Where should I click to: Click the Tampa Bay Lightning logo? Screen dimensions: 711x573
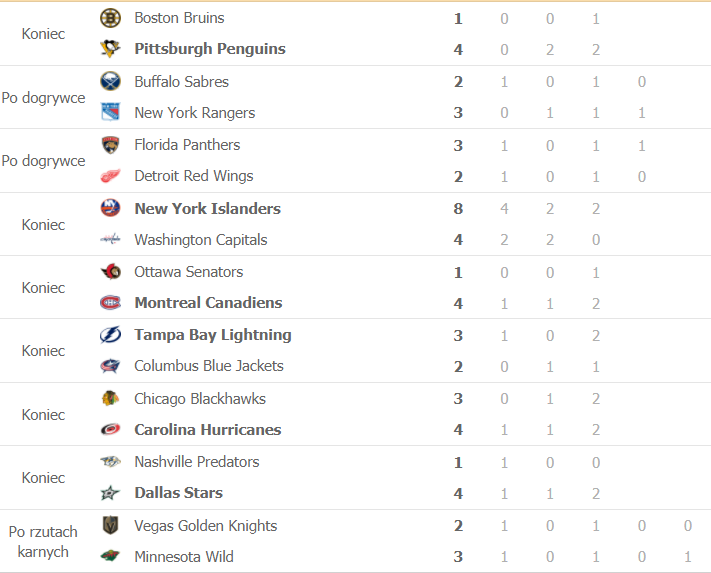coord(110,335)
